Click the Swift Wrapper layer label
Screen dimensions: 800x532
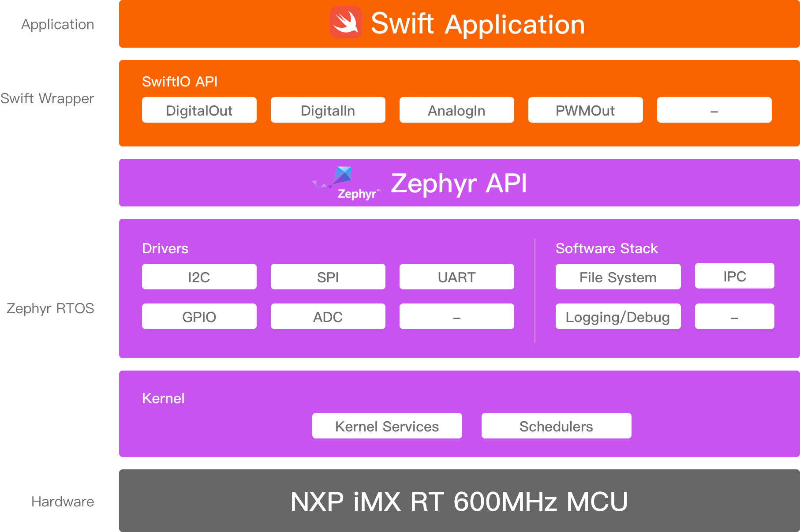(47, 99)
